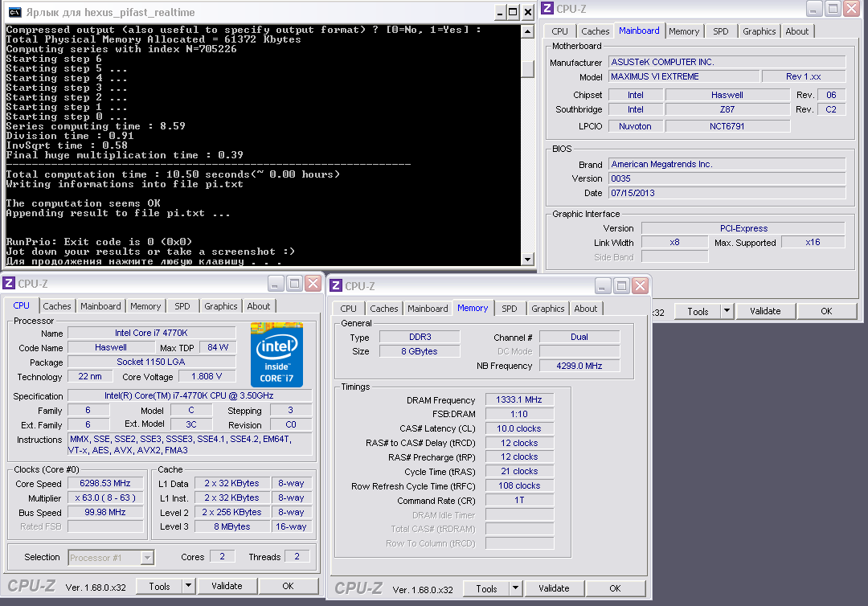
Task: Click Core Voltage value 1.808 V
Action: coord(207,376)
